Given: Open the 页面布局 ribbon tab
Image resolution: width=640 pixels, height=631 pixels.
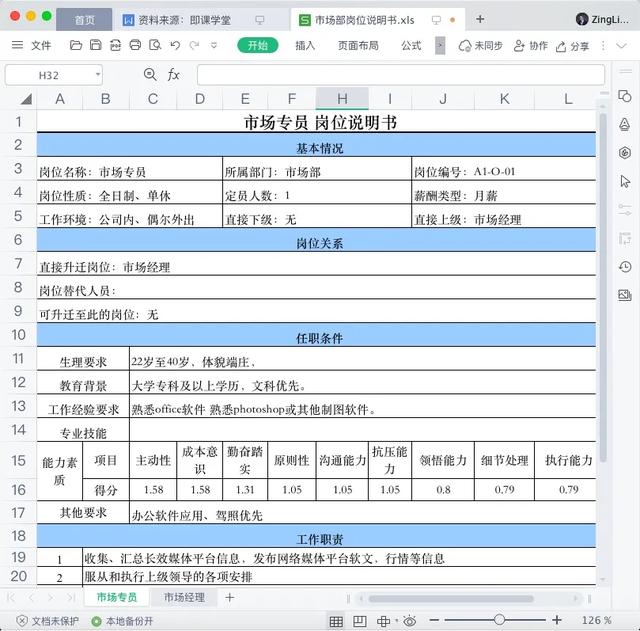Looking at the screenshot, I should tap(358, 45).
